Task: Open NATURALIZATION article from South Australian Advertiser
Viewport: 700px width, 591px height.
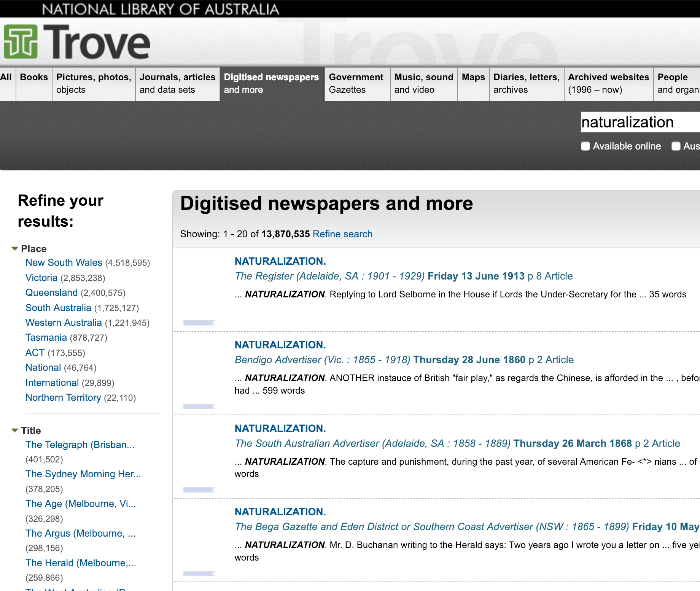Action: [280, 428]
